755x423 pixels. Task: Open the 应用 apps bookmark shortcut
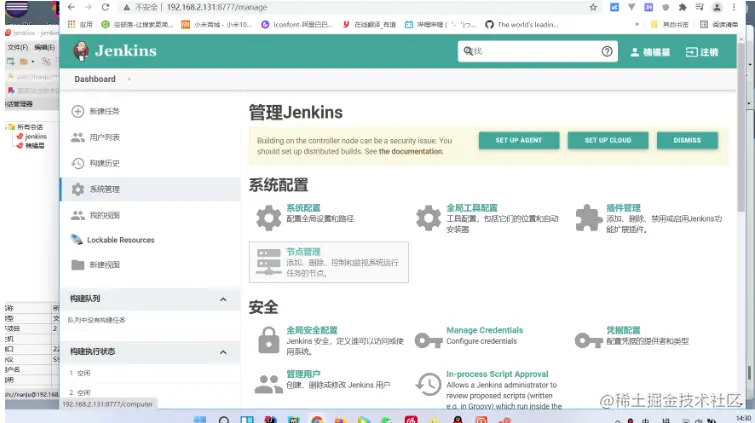pos(80,25)
